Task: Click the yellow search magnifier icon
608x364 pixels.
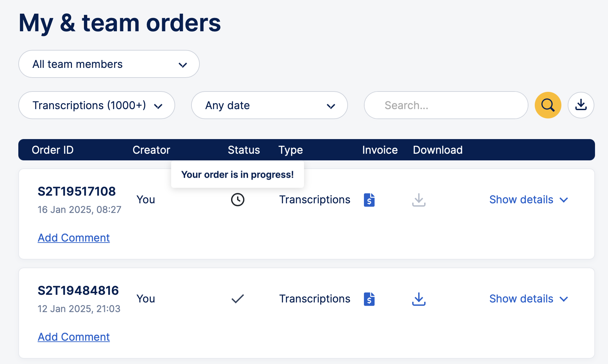Action: tap(548, 105)
